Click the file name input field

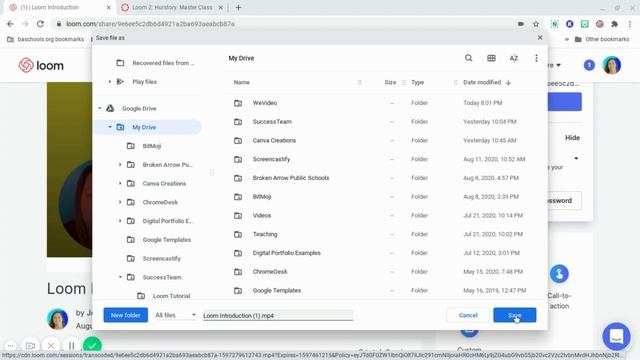[278, 316]
